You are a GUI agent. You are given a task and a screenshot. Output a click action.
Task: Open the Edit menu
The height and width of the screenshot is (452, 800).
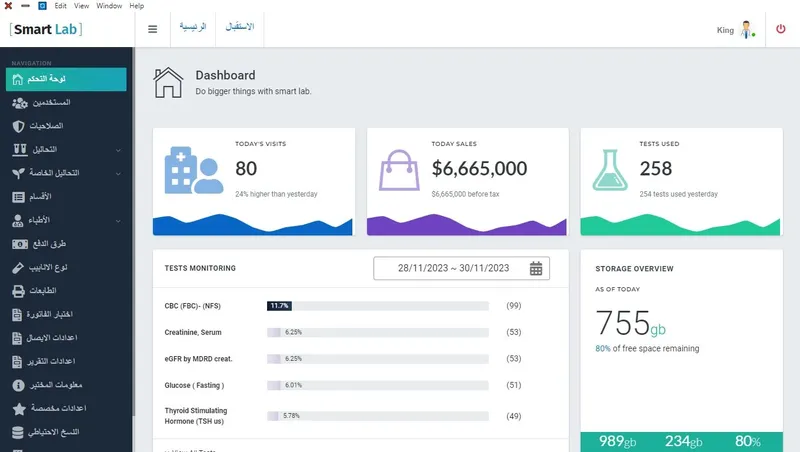tap(60, 6)
